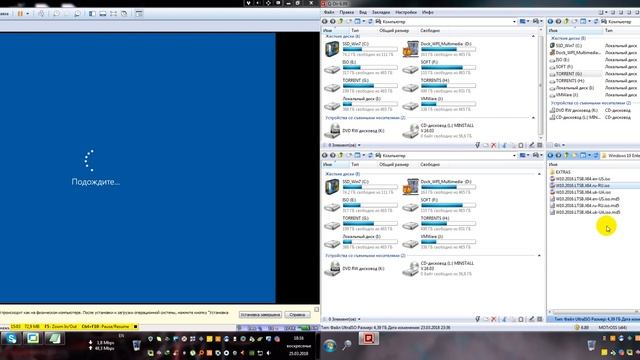Collapse removable devices group in bottom-left pane
Screen dimensions: 640x360
539,256
